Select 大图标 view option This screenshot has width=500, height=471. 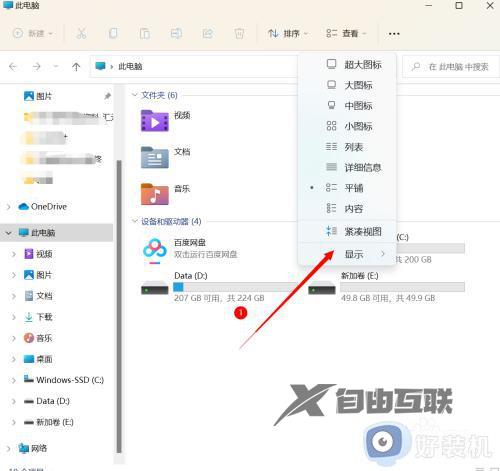point(347,85)
